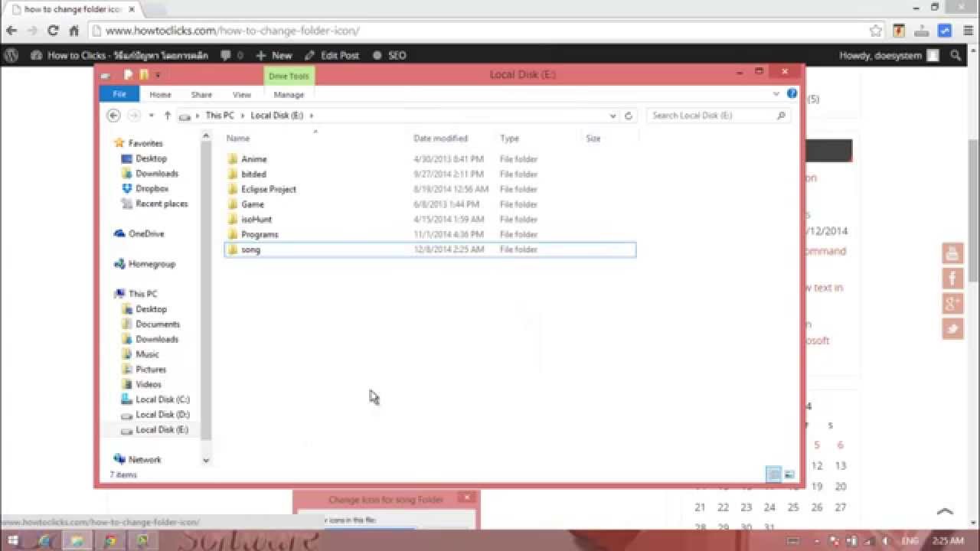Image resolution: width=980 pixels, height=551 pixels.
Task: Expand the breadcrumb arrow after This PC
Action: (243, 116)
